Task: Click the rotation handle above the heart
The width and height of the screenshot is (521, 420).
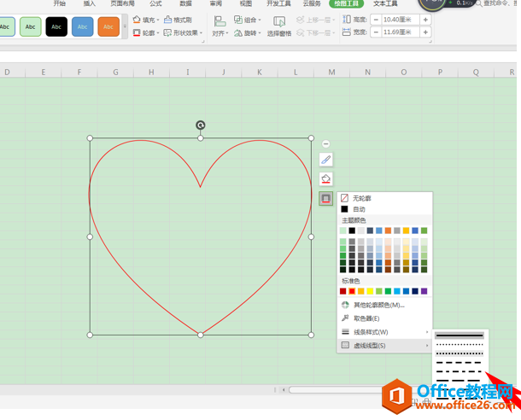Action: tap(201, 125)
